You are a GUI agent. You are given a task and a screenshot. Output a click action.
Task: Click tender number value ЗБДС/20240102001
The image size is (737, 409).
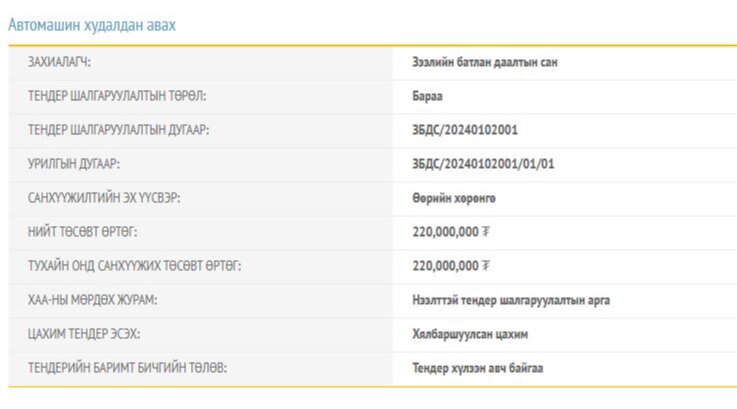(x=465, y=130)
